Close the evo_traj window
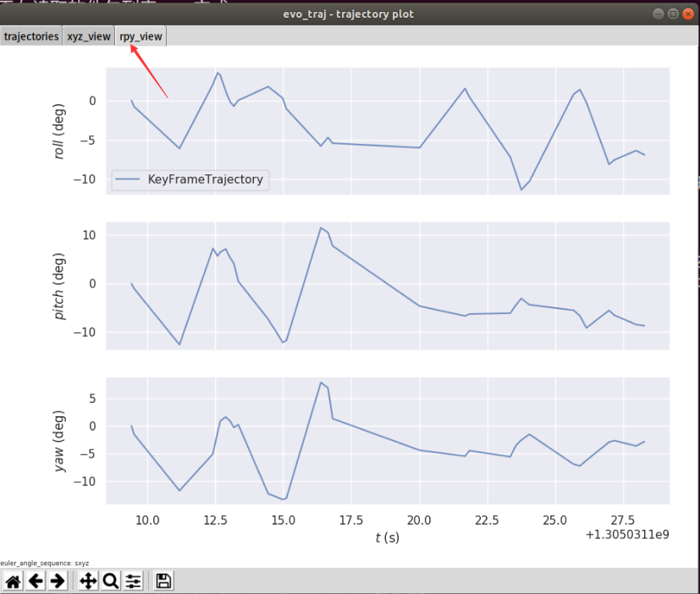The image size is (700, 594). [x=688, y=14]
